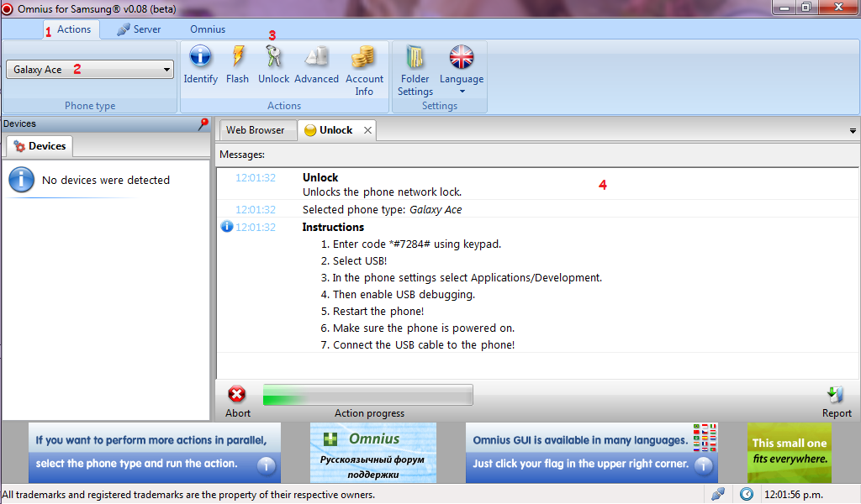Toggle the Devices panel pin
The image size is (861, 504).
point(203,124)
